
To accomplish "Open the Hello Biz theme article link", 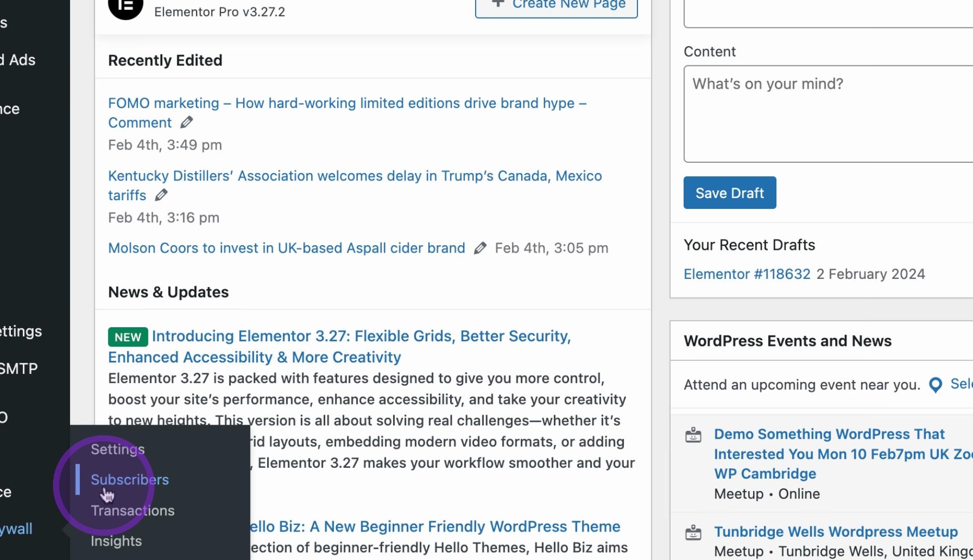I will [435, 526].
